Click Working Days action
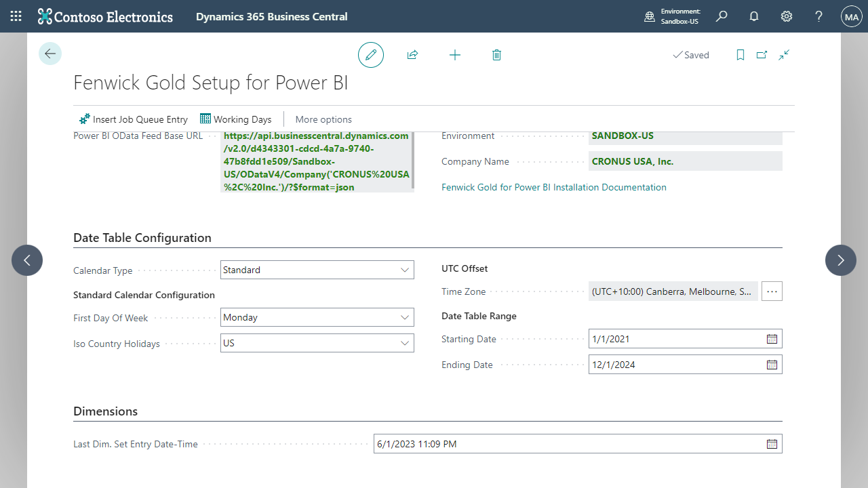 (x=236, y=119)
